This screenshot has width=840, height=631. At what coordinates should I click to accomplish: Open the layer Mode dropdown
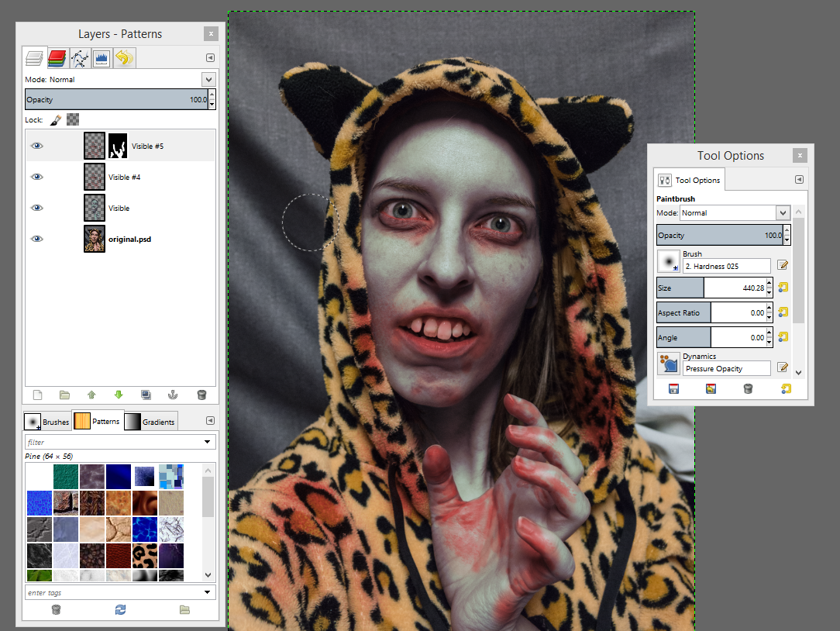pos(208,78)
